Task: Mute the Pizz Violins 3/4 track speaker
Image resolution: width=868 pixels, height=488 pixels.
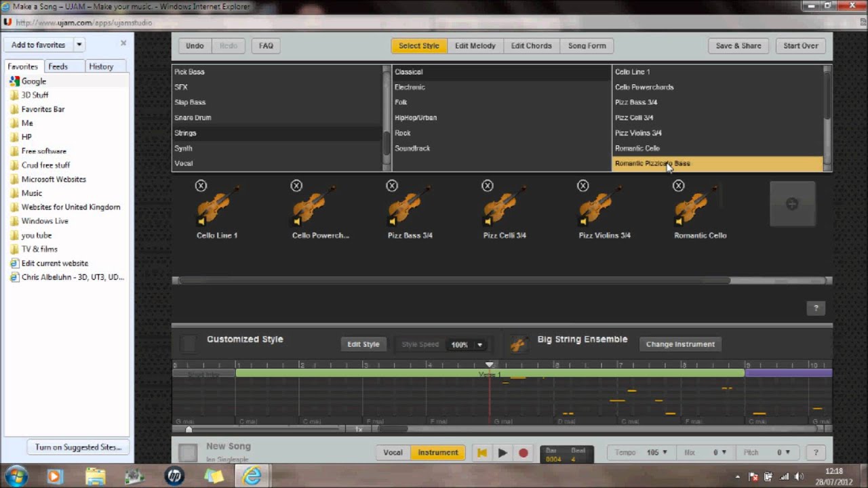Action: pos(584,221)
